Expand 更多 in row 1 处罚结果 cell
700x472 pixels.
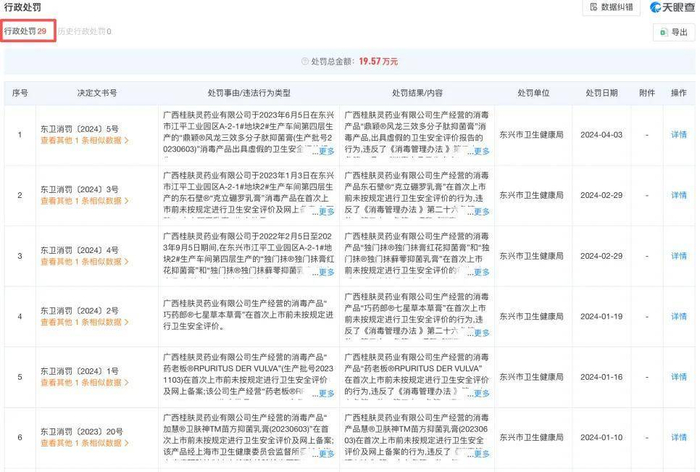482,151
